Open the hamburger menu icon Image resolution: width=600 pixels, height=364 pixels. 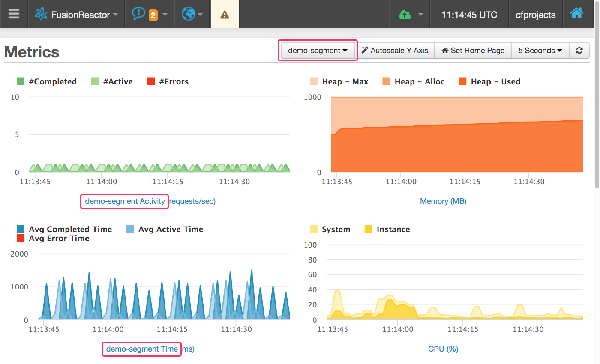14,14
